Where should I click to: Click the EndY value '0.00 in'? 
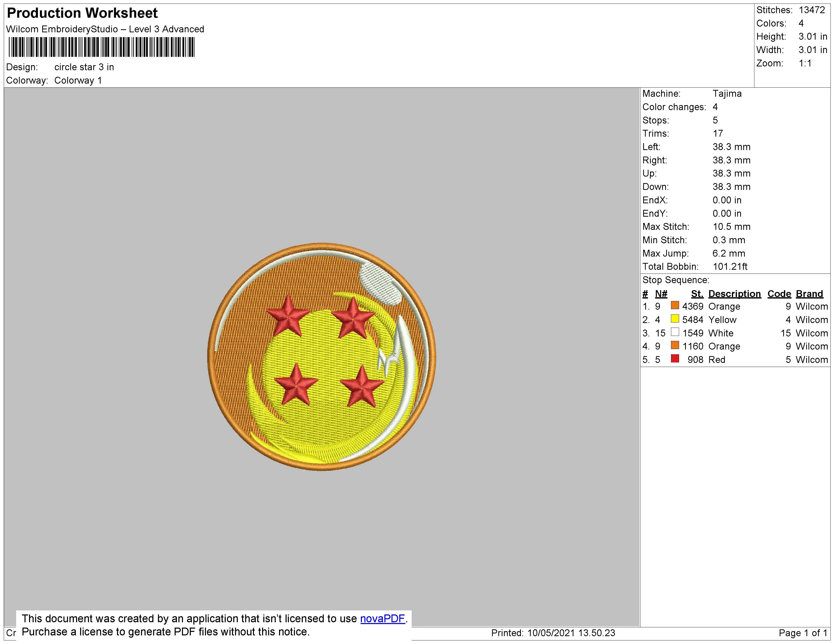(727, 214)
